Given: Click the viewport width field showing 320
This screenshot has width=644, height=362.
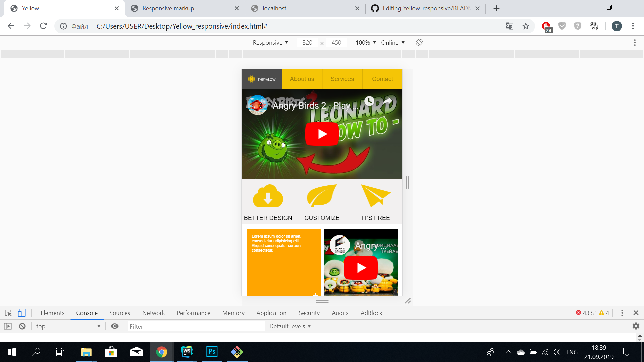Looking at the screenshot, I should click(x=307, y=42).
